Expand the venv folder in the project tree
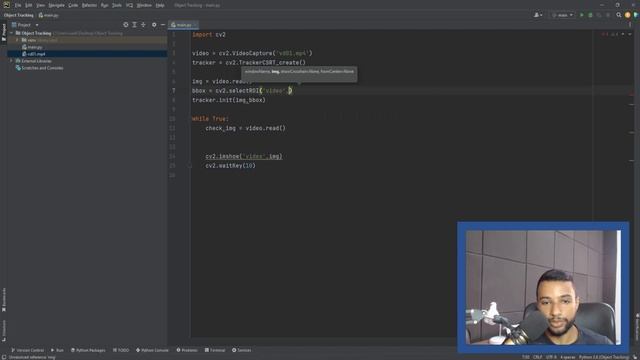The image size is (640, 360). click(x=17, y=40)
